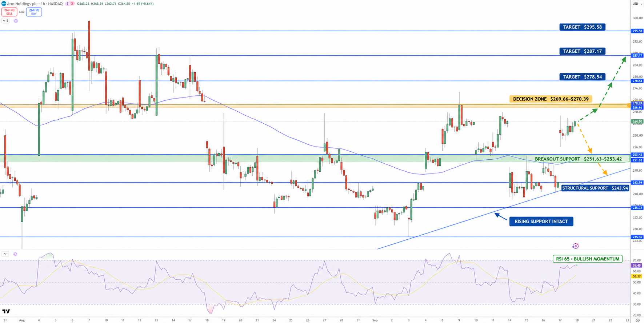This screenshot has width=644, height=323.
Task: Select the TARGET $287.17 label
Action: click(582, 51)
